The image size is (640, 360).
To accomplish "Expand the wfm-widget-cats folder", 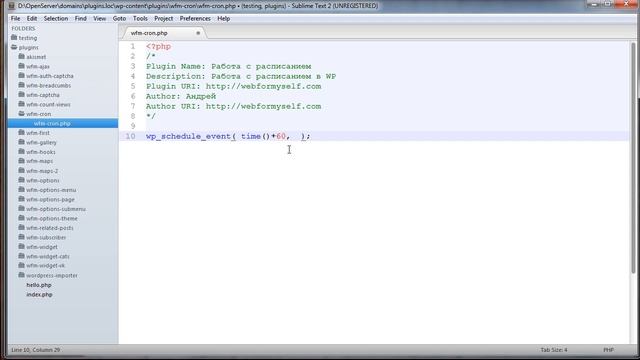I will click(22, 256).
